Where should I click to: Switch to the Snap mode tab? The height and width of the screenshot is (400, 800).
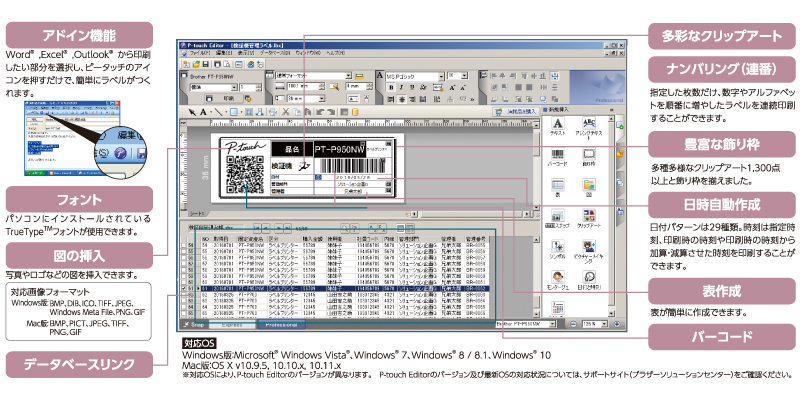point(193,324)
